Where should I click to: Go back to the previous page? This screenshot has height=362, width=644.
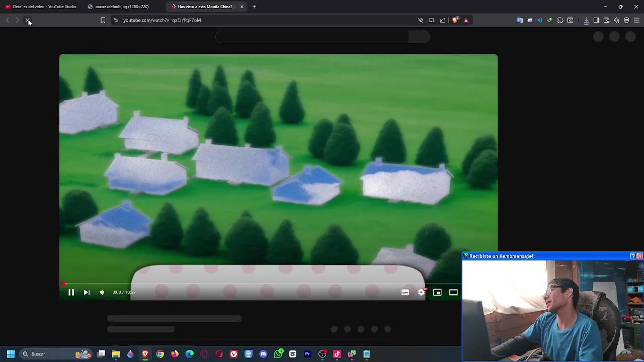(7, 20)
